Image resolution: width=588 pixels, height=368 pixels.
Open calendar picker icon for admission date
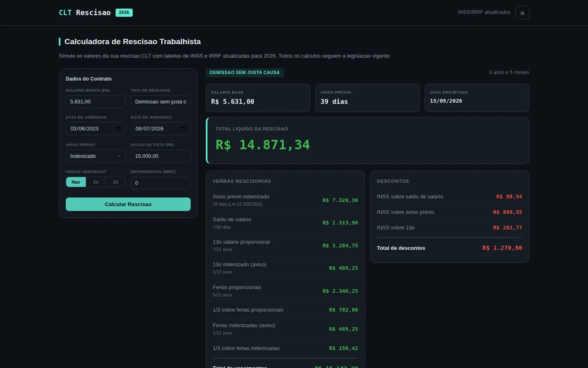tap(118, 129)
